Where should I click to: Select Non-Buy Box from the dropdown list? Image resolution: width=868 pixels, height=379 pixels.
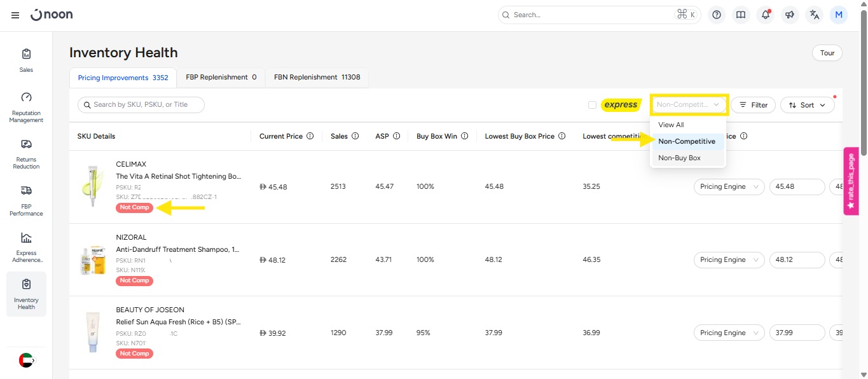point(679,158)
